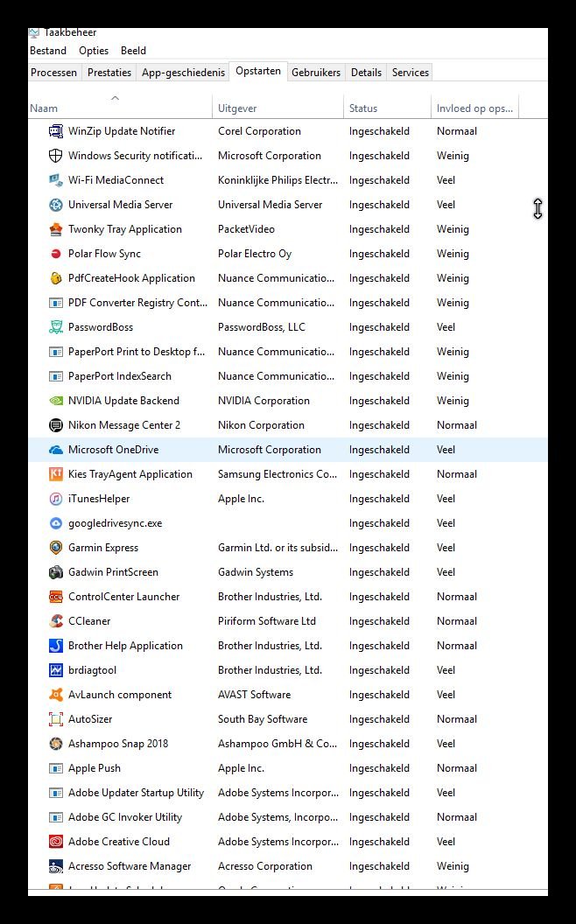Click the CCleaner icon
The width and height of the screenshot is (576, 924).
55,621
